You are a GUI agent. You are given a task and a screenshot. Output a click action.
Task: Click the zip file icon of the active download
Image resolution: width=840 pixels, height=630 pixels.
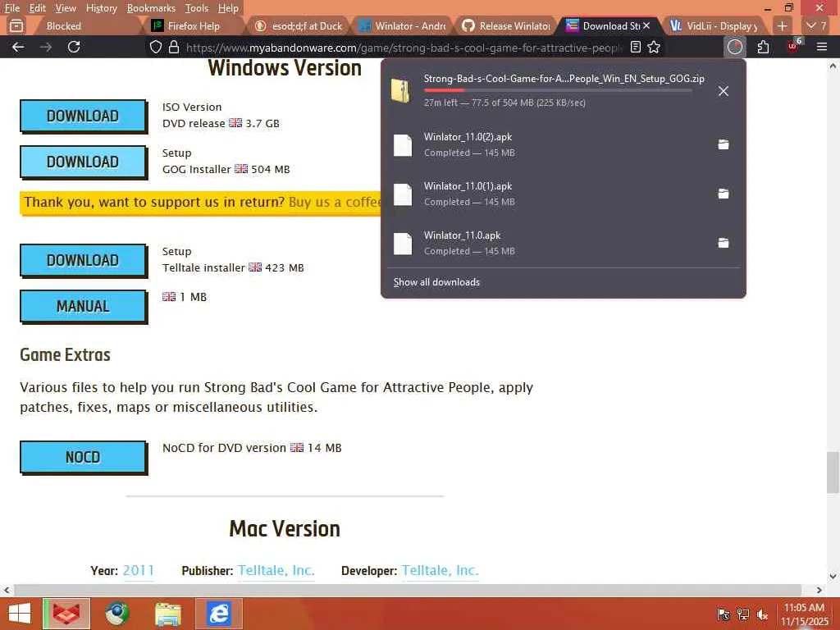(x=401, y=90)
